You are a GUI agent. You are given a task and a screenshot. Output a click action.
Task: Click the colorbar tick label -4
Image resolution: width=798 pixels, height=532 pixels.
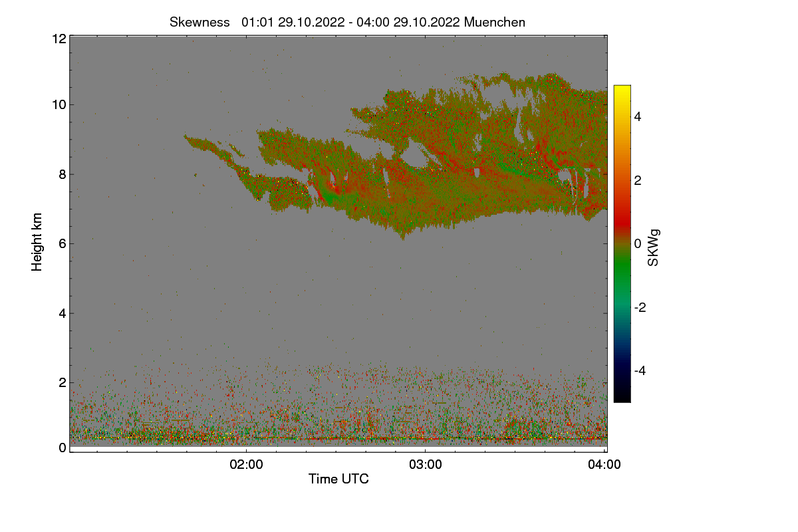pos(640,370)
